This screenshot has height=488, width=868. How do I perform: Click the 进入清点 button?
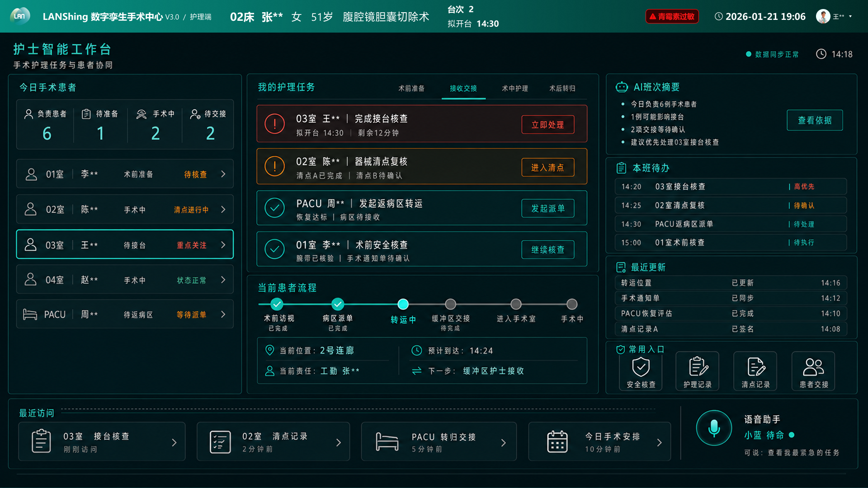pos(547,168)
